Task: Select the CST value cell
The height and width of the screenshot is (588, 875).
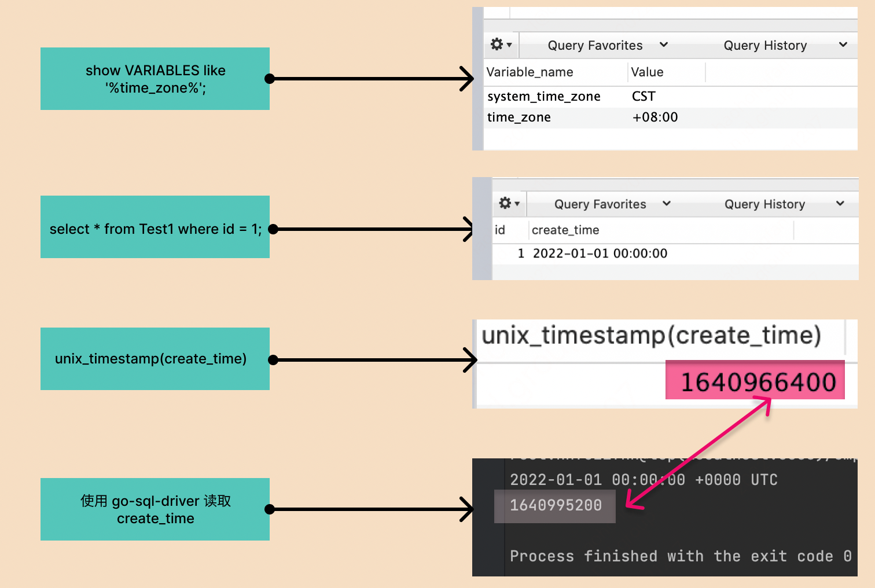Action: [x=644, y=96]
